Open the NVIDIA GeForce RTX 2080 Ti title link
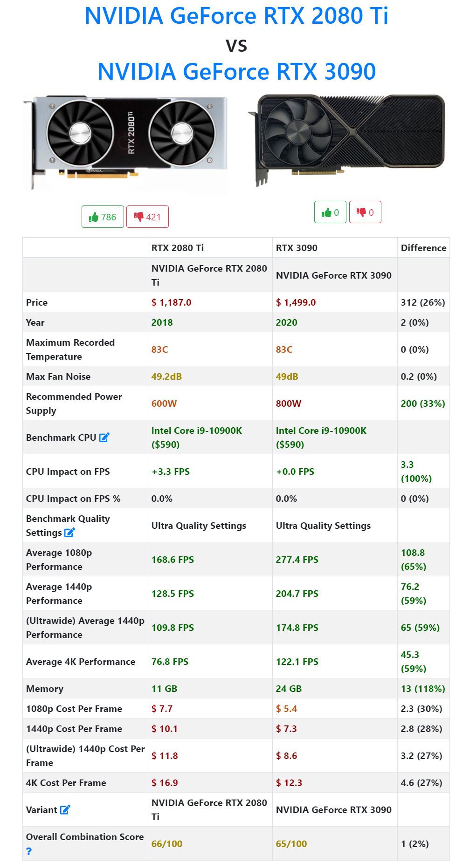The image size is (463, 868). point(236,16)
